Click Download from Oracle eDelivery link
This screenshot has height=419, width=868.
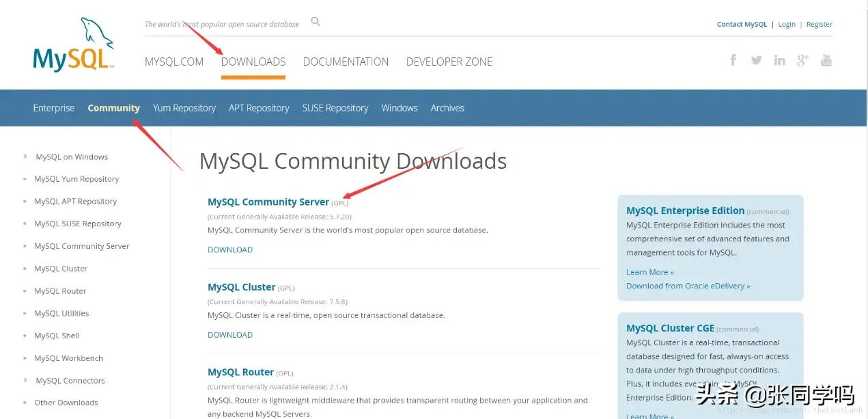(688, 286)
